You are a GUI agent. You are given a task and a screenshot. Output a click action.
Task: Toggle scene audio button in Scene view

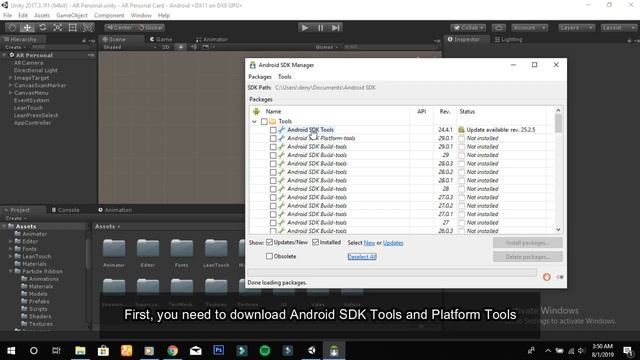tap(193, 47)
